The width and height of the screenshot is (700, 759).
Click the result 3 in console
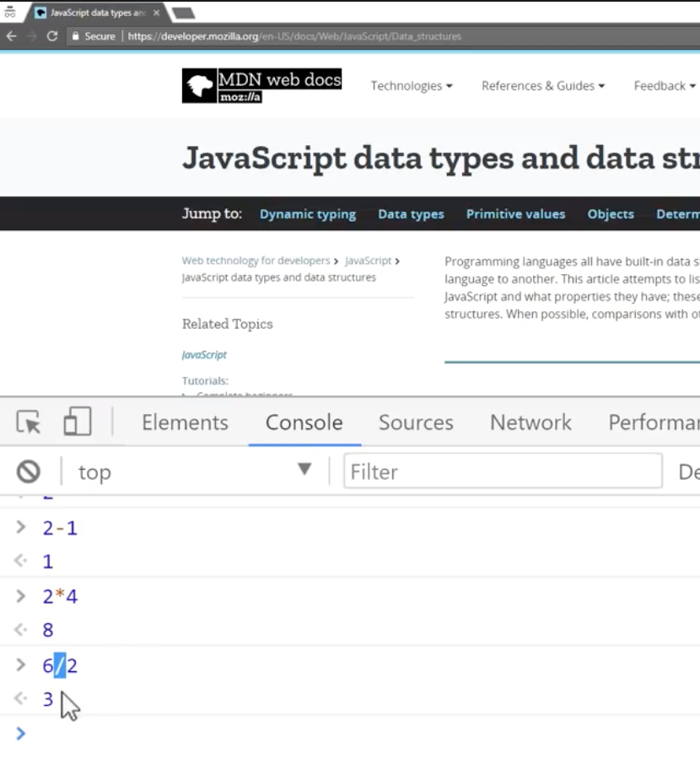click(x=47, y=699)
